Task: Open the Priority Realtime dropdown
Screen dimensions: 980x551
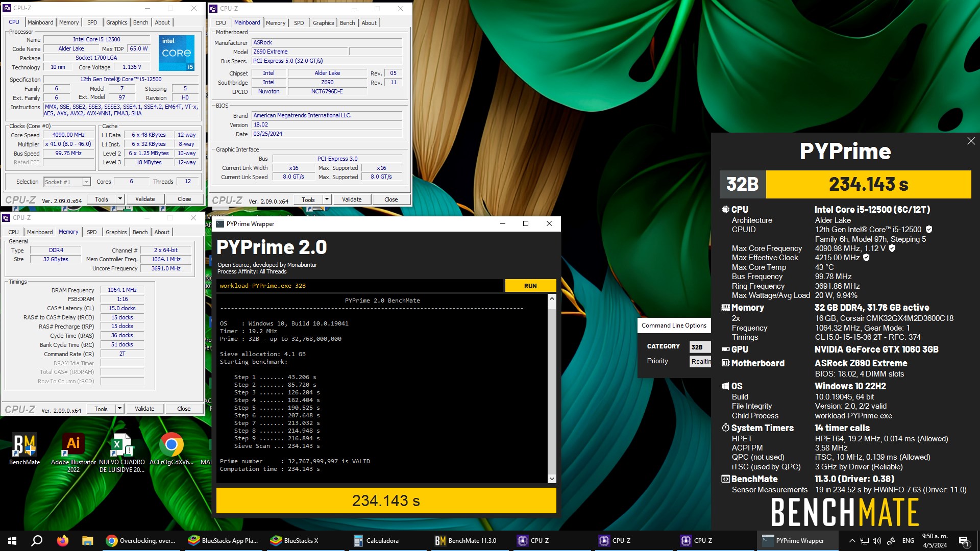Action: click(700, 361)
